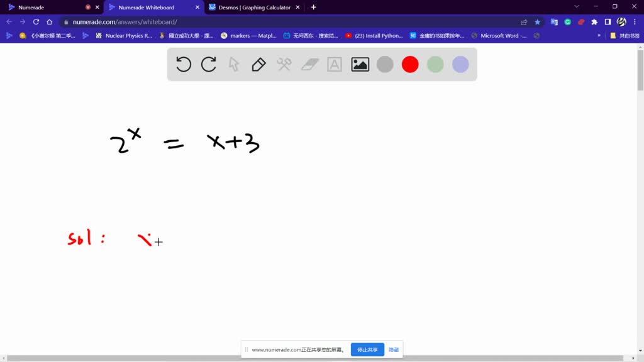Click the address bar URL field
This screenshot has height=362, width=644.
click(x=287, y=22)
